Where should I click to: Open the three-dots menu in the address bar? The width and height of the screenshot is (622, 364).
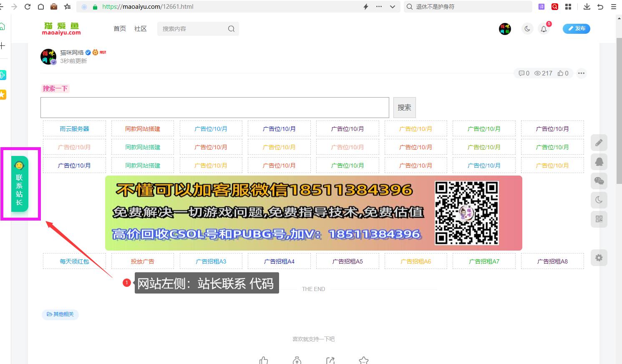tap(379, 7)
